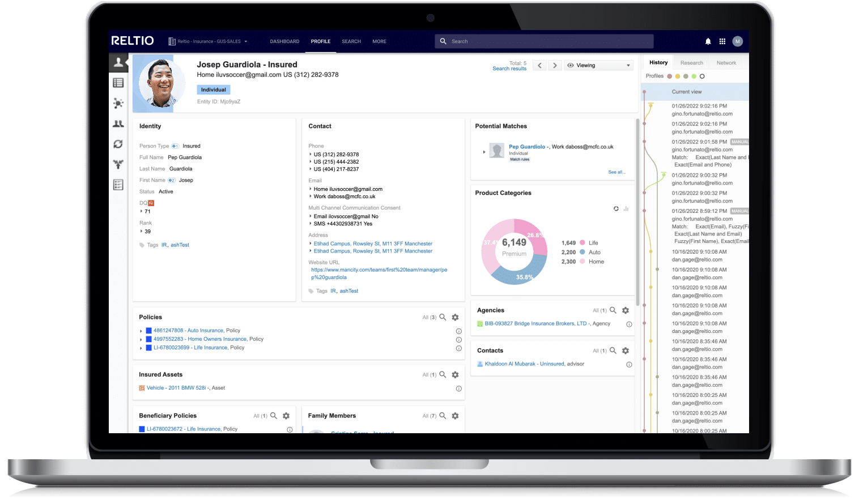
Task: Open Contacts panel settings gear
Action: 626,351
